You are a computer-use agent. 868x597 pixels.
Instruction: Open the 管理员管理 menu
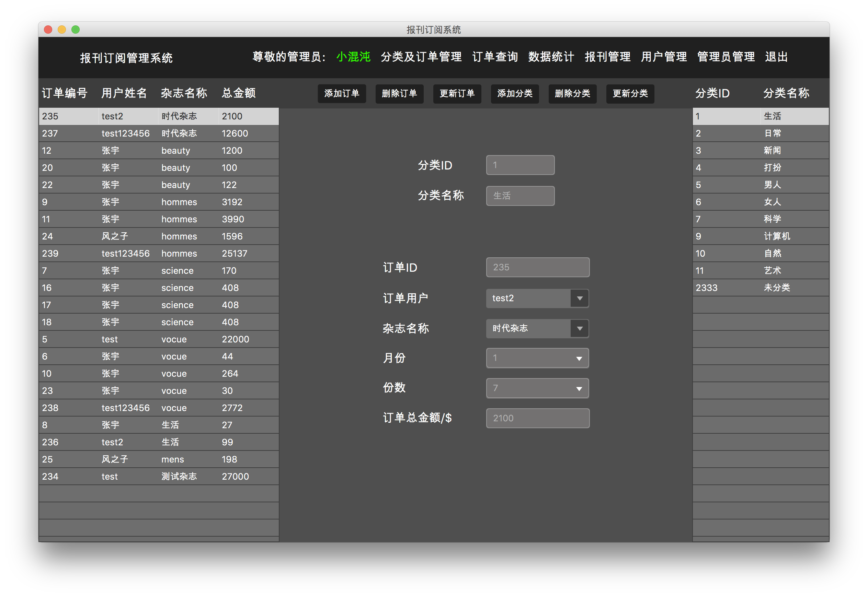(726, 57)
